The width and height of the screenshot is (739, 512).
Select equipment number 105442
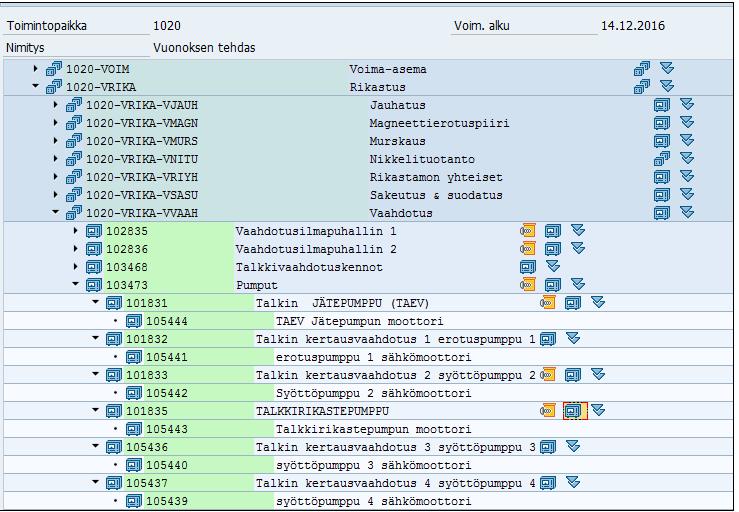pyautogui.click(x=167, y=393)
